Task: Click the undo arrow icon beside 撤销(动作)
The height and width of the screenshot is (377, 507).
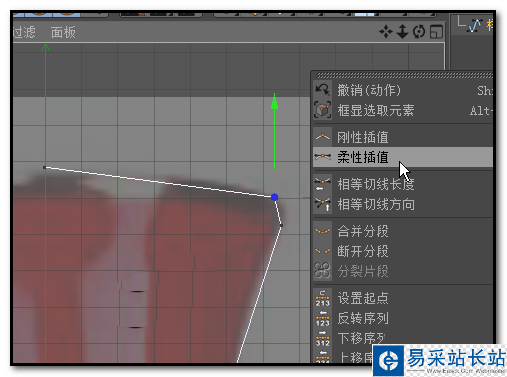Action: pyautogui.click(x=322, y=90)
